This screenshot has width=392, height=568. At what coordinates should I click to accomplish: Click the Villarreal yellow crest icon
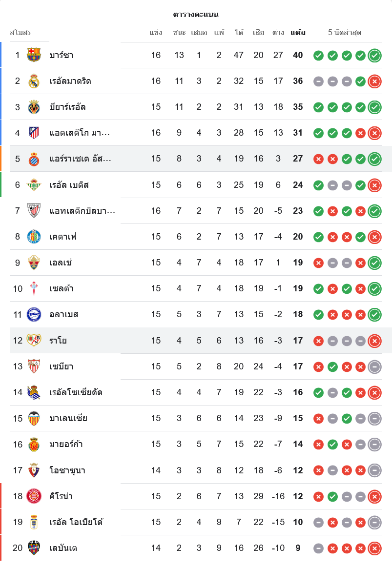point(34,107)
